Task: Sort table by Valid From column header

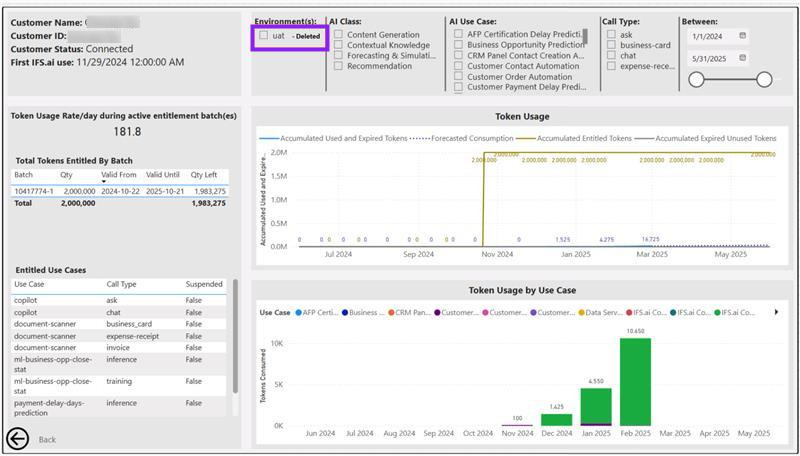Action: [120, 174]
